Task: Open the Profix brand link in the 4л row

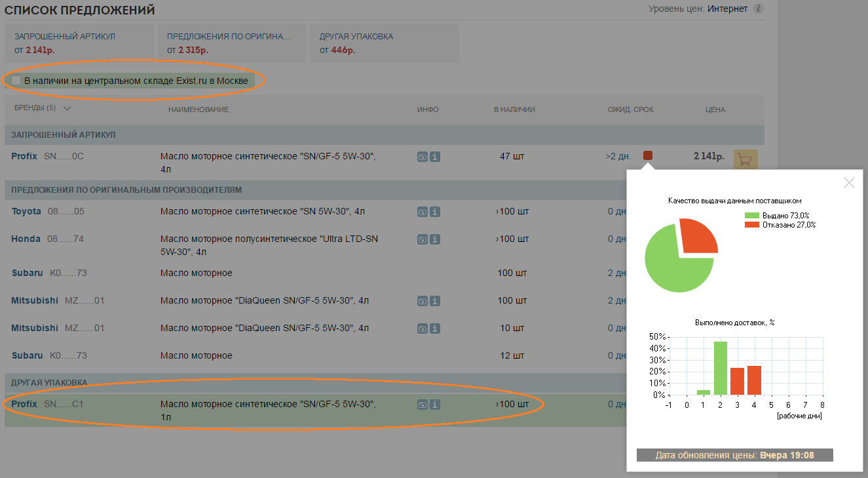Action: click(x=24, y=157)
